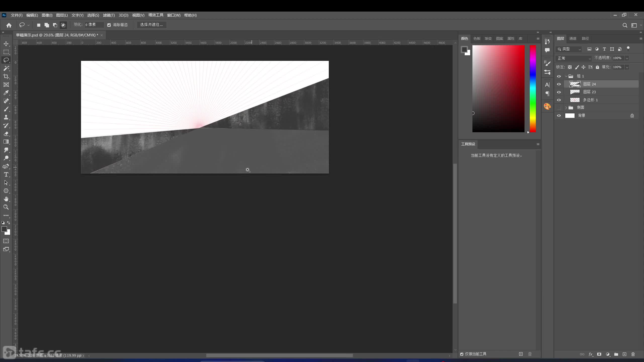Open the 文件(F) menu
This screenshot has width=644, height=362.
[x=17, y=15]
